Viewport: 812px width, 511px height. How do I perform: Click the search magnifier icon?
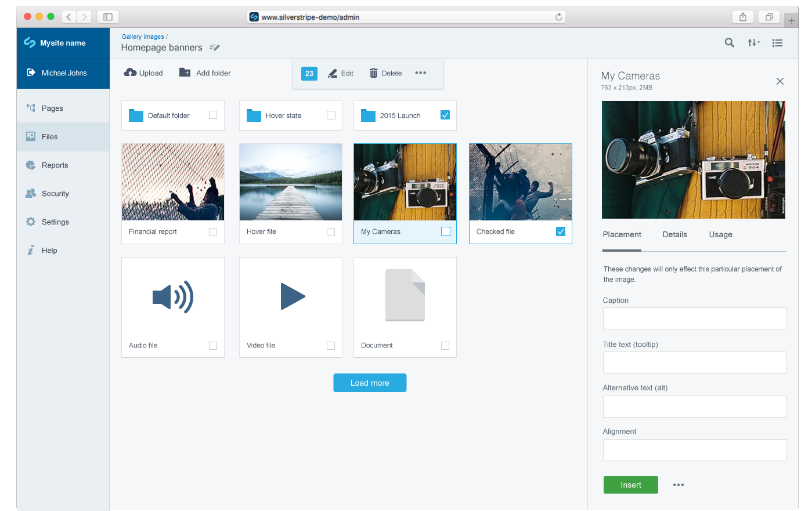[x=730, y=42]
